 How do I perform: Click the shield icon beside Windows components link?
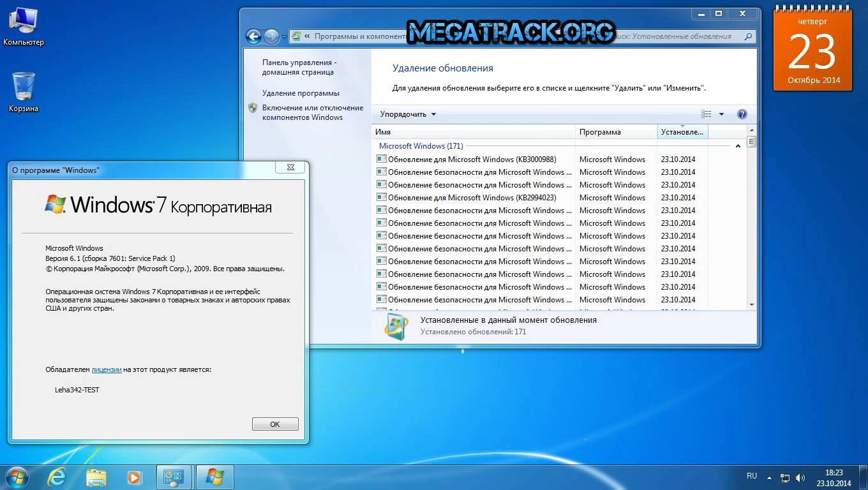(x=253, y=108)
